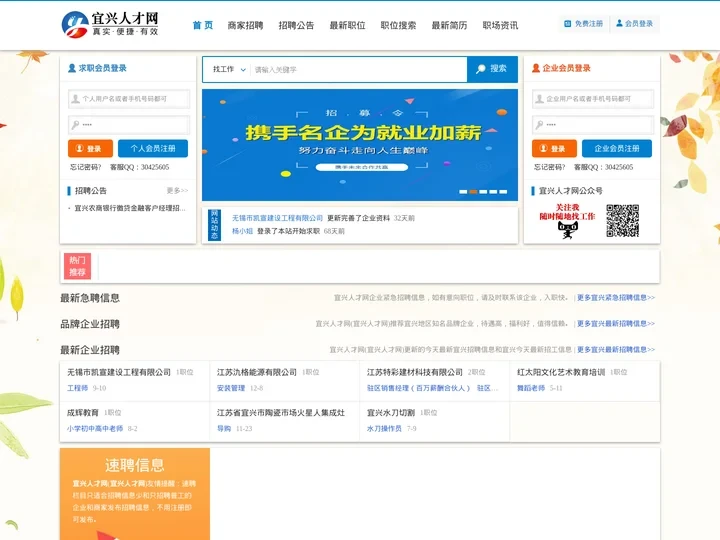This screenshot has width=720, height=540.
Task: Click the 携手名企为就业加薪 banner image
Action: [360, 145]
